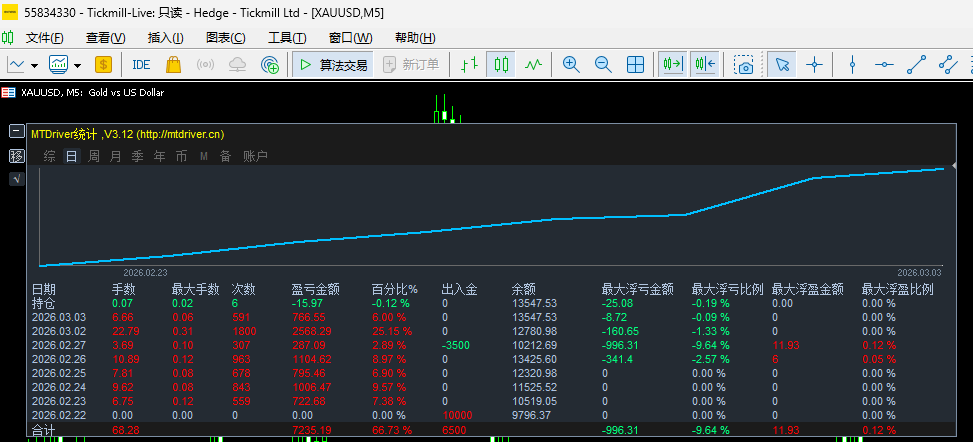The width and height of the screenshot is (973, 442).
Task: Select the trendline drawing tool
Action: 917,64
